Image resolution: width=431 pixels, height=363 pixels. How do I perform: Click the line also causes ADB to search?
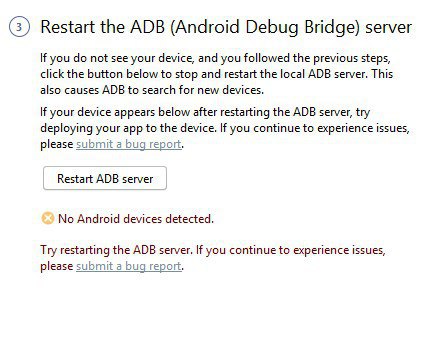152,90
